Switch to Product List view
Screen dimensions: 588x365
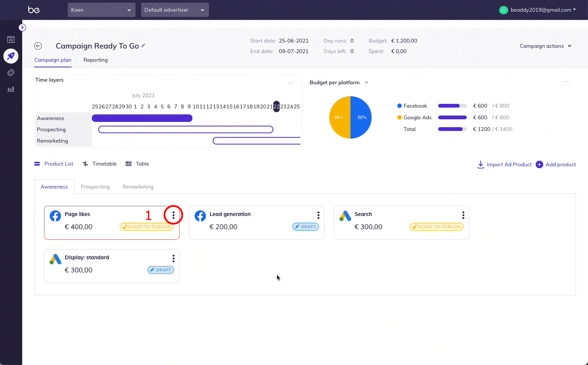click(x=54, y=164)
